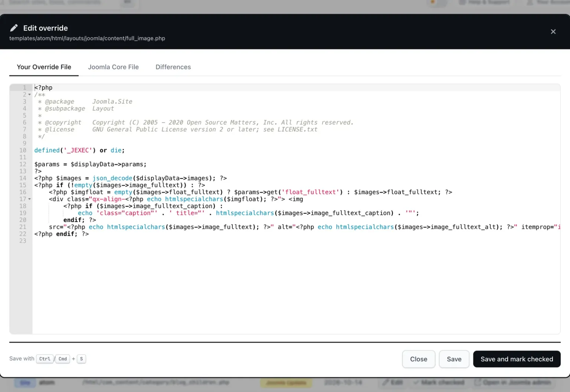570x392 pixels.
Task: Open the Joomla Core File tab
Action: click(113, 67)
